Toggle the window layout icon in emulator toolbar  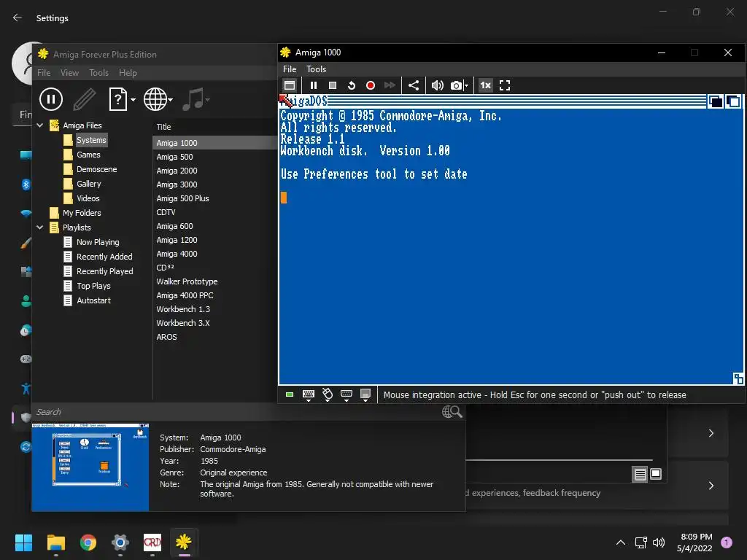[x=290, y=85]
